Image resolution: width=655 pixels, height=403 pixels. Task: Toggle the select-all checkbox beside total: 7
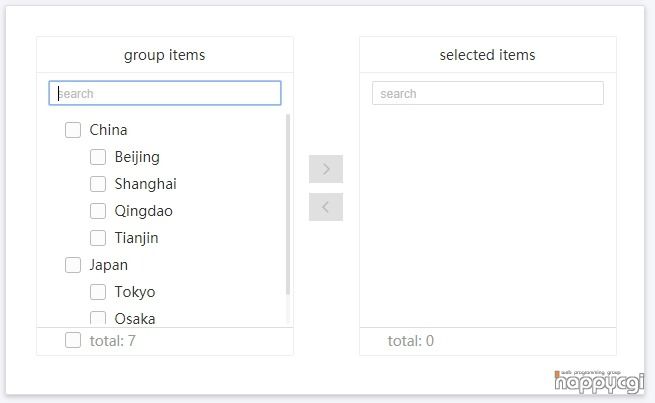click(73, 340)
